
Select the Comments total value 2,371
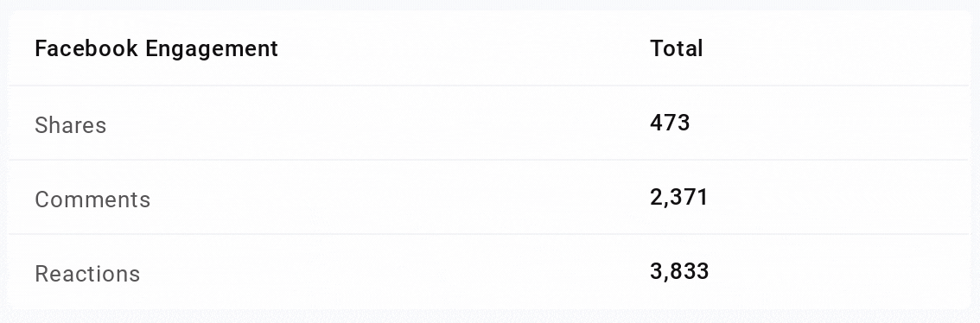[x=678, y=198]
